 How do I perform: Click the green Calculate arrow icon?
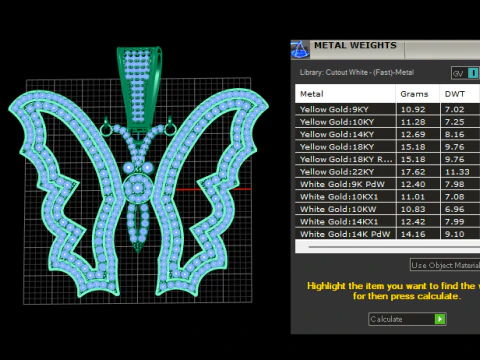[440, 319]
